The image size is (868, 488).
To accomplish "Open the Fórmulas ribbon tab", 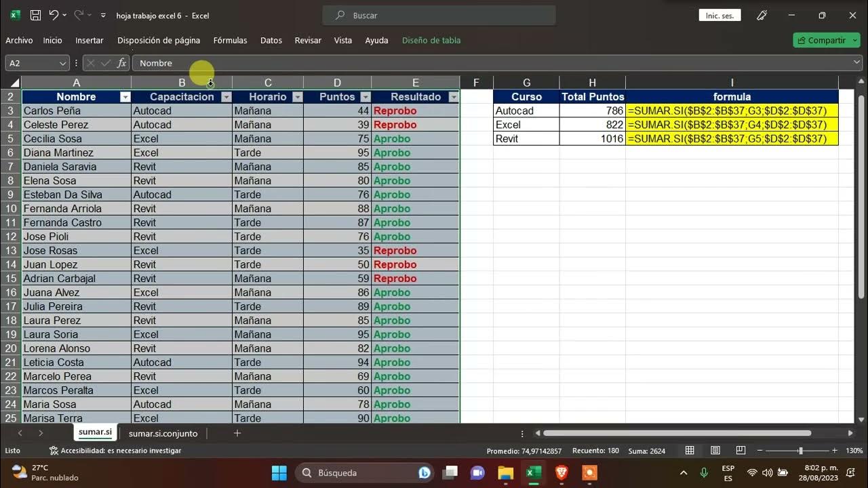I will click(230, 40).
